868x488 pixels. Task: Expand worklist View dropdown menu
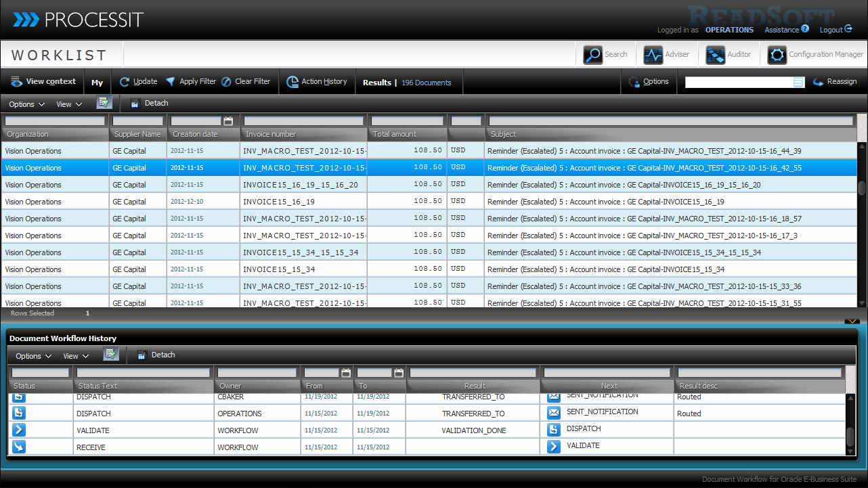coord(68,104)
